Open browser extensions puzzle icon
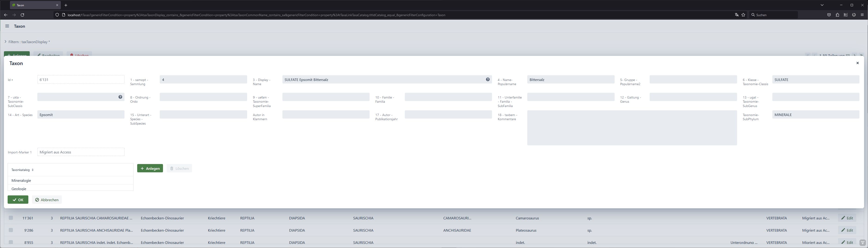 [x=837, y=15]
